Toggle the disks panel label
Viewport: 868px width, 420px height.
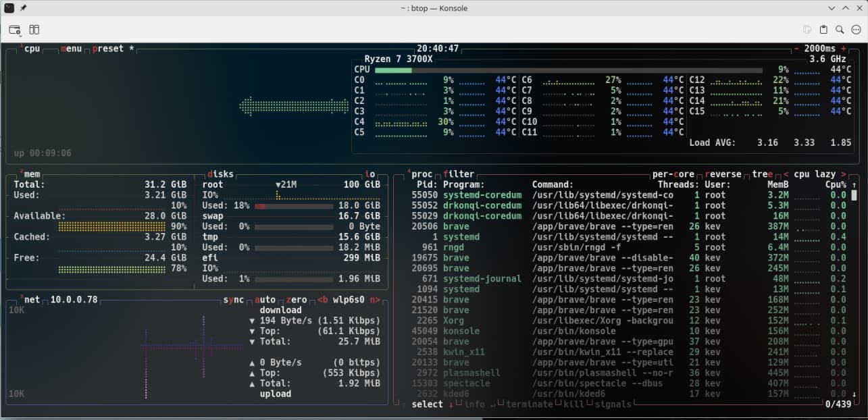221,174
